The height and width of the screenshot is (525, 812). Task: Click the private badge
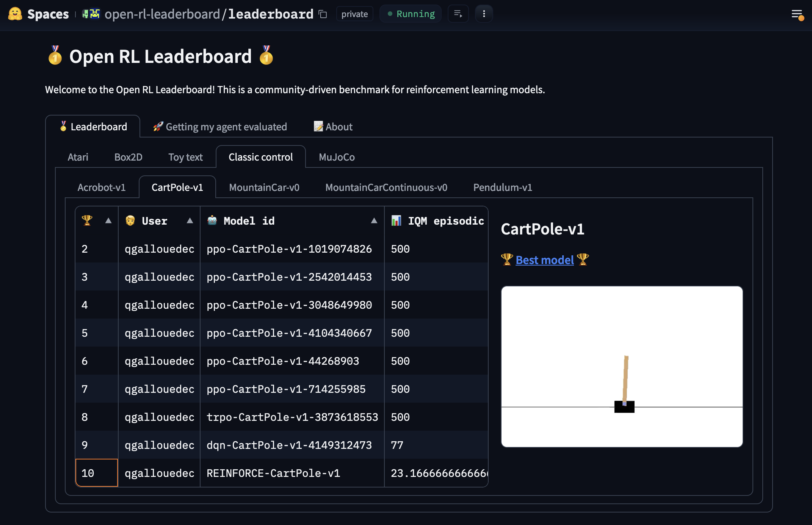pos(354,14)
